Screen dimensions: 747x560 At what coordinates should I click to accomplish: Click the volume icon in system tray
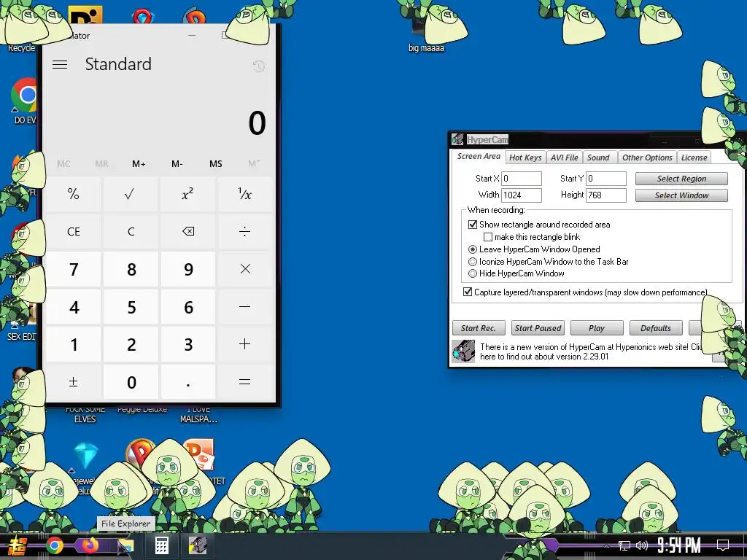coord(642,545)
